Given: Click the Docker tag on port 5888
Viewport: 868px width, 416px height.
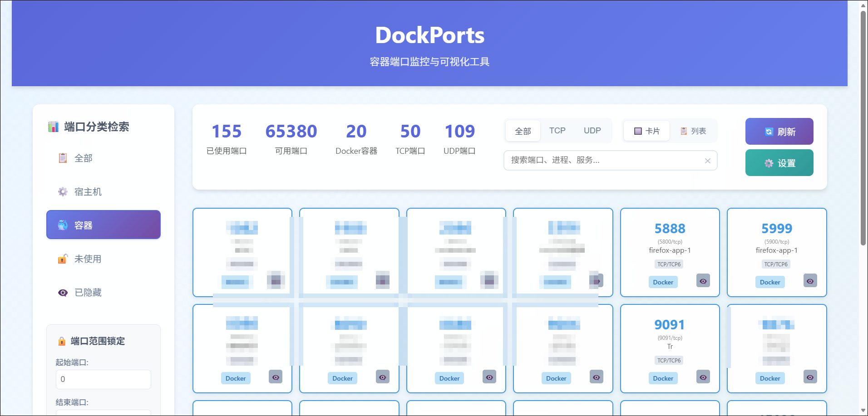Looking at the screenshot, I should click(663, 282).
